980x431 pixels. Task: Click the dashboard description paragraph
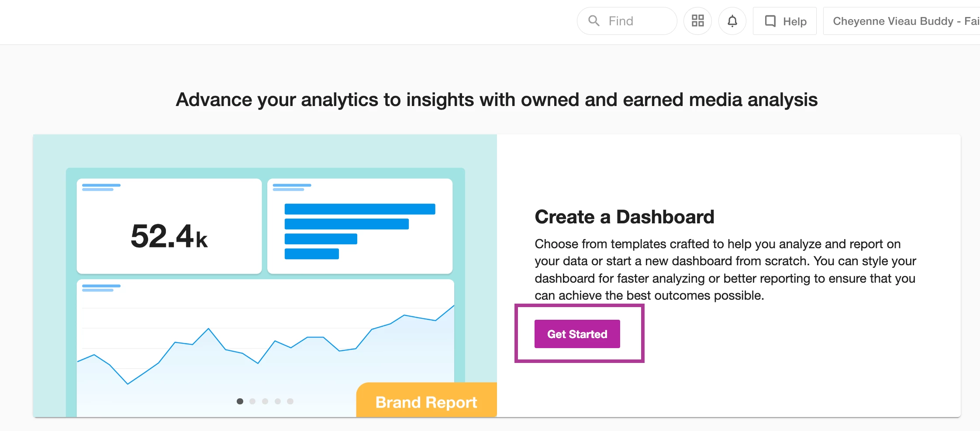click(725, 270)
